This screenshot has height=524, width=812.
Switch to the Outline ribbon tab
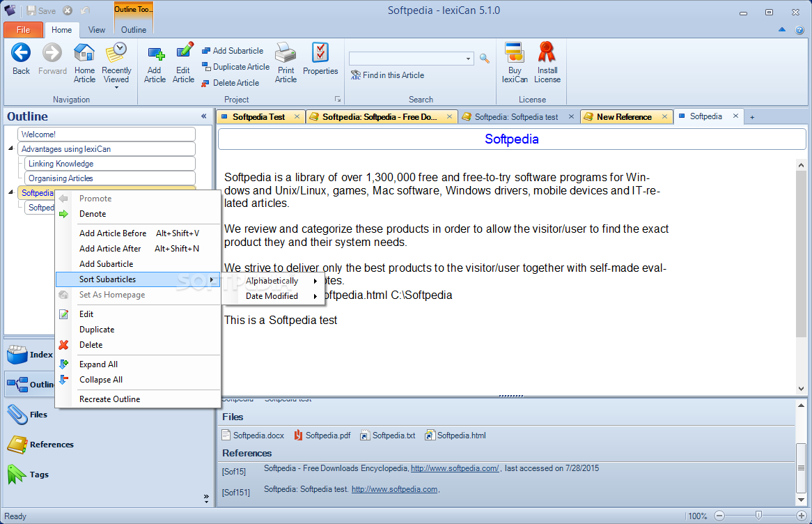tap(134, 30)
